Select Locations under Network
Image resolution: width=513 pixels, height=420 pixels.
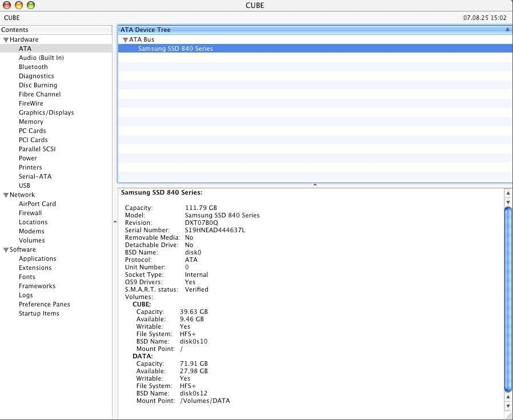click(x=33, y=222)
